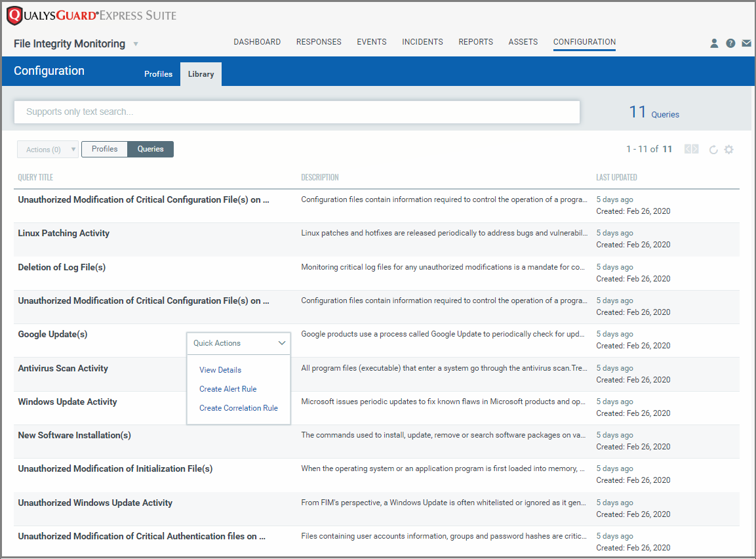Open the Actions (0) dropdown
The image size is (756, 559).
click(x=48, y=150)
